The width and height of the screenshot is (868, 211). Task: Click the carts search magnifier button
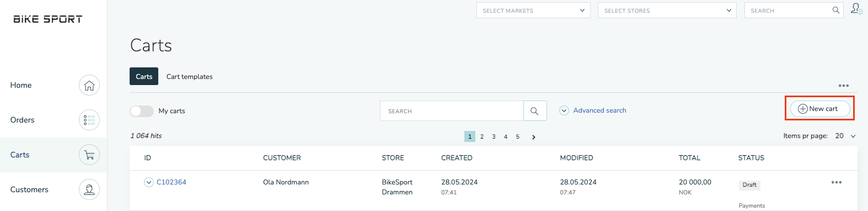tap(535, 110)
